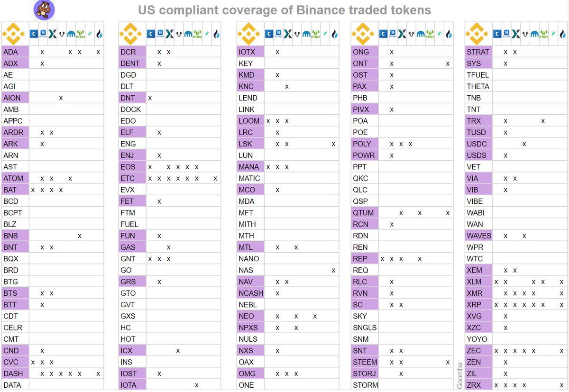Click the MATIC token cell
569x392 pixels.
[x=250, y=178]
